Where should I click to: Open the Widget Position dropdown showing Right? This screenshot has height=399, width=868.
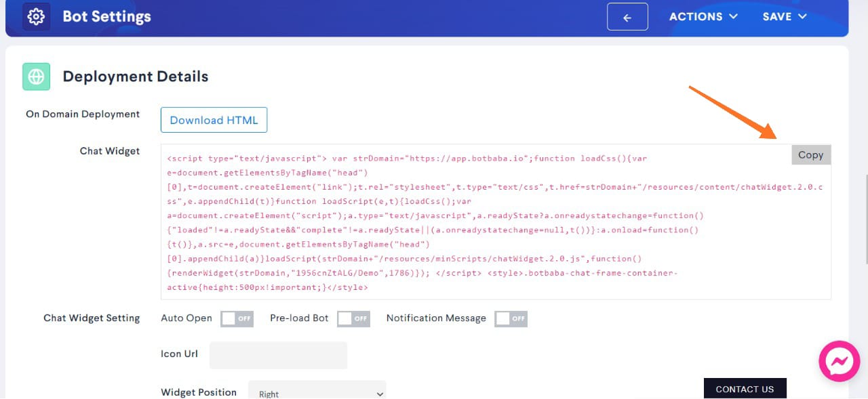pos(317,391)
